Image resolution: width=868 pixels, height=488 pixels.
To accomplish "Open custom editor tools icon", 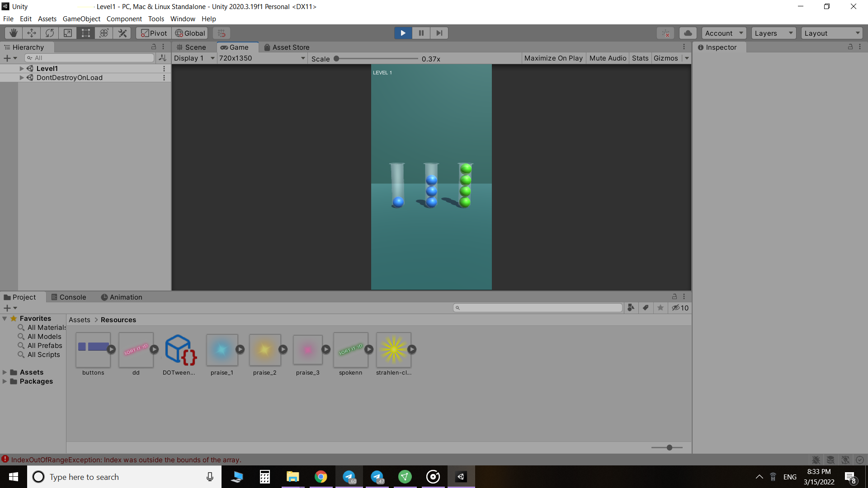I will [122, 33].
